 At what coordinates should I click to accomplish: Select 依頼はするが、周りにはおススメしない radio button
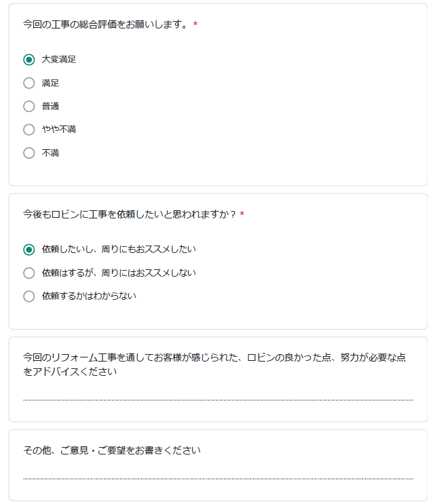(29, 273)
